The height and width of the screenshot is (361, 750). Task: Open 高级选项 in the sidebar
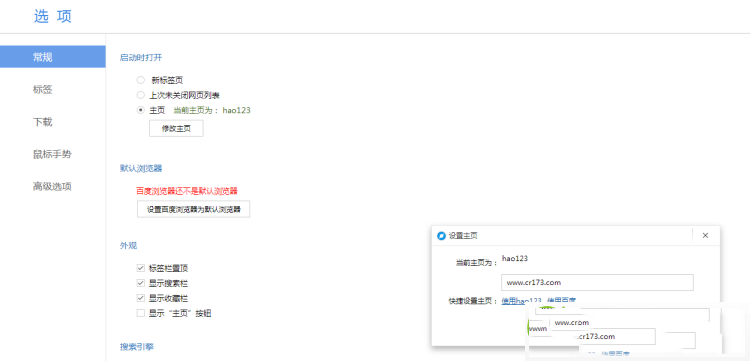(x=52, y=186)
